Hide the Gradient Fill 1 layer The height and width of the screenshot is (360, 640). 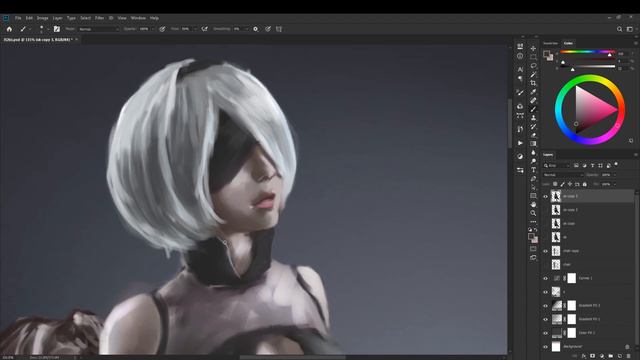pos(545,320)
